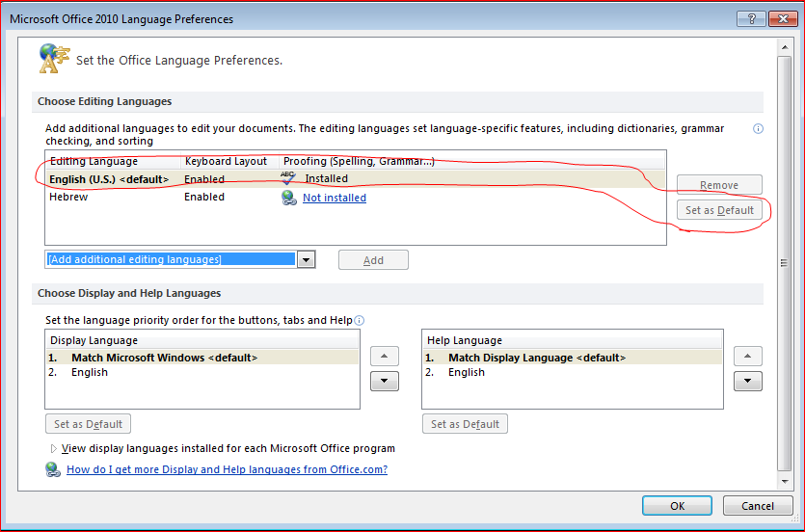Close the Language Preferences dialog
Screen dimensions: 805x532
coord(783,19)
